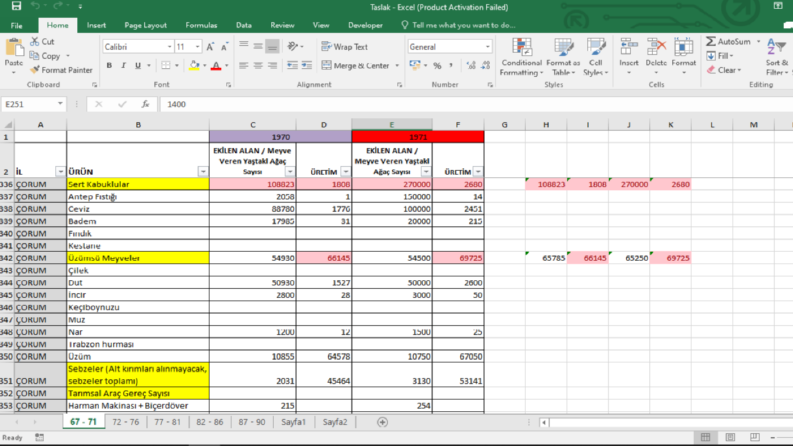The width and height of the screenshot is (793, 446).
Task: Apply the red Font Color
Action: tap(216, 65)
